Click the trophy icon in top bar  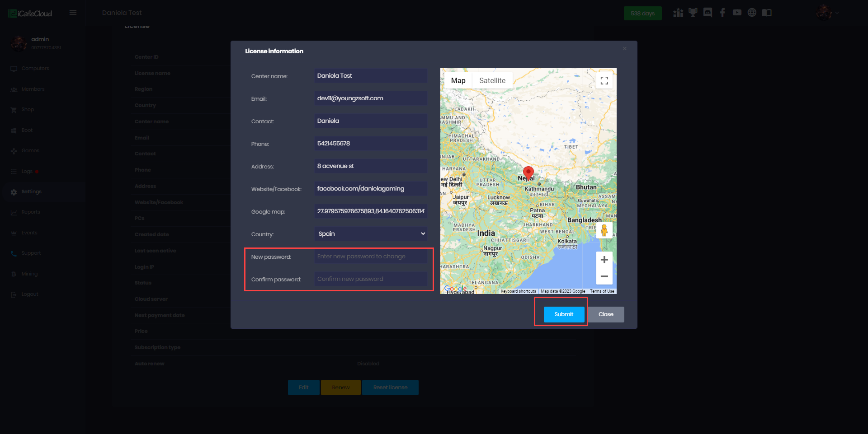693,13
